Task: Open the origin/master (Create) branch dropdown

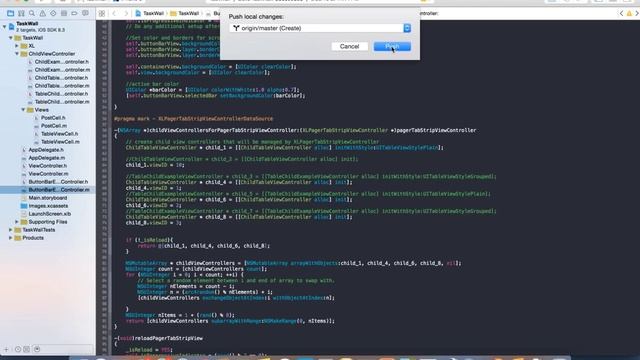Action: (320, 28)
